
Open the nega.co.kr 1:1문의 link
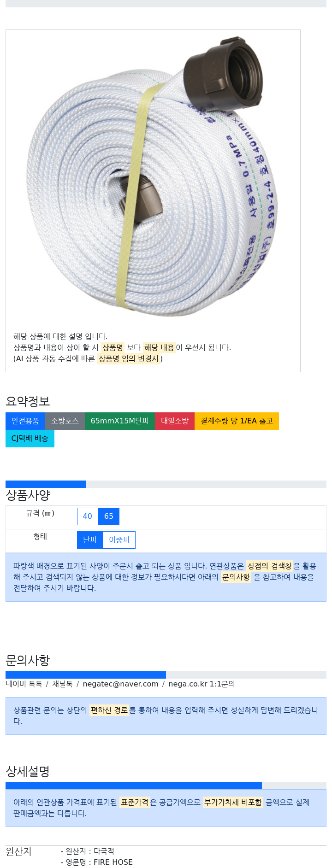(202, 684)
